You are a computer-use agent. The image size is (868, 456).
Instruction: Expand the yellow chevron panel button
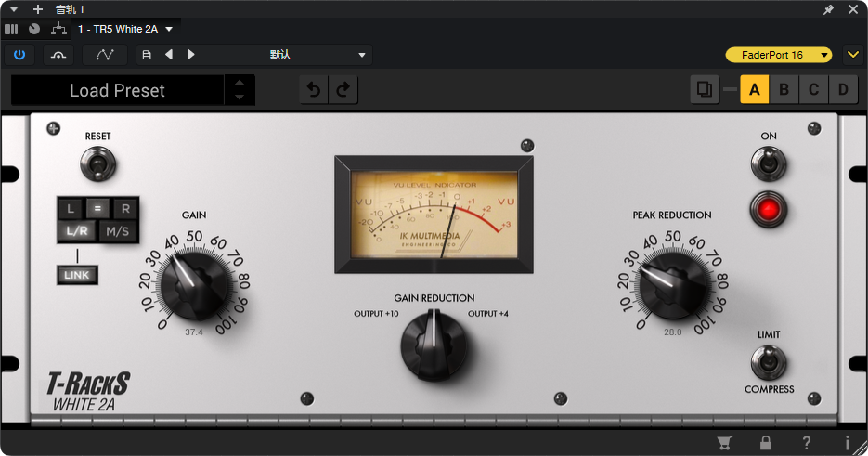coord(853,55)
